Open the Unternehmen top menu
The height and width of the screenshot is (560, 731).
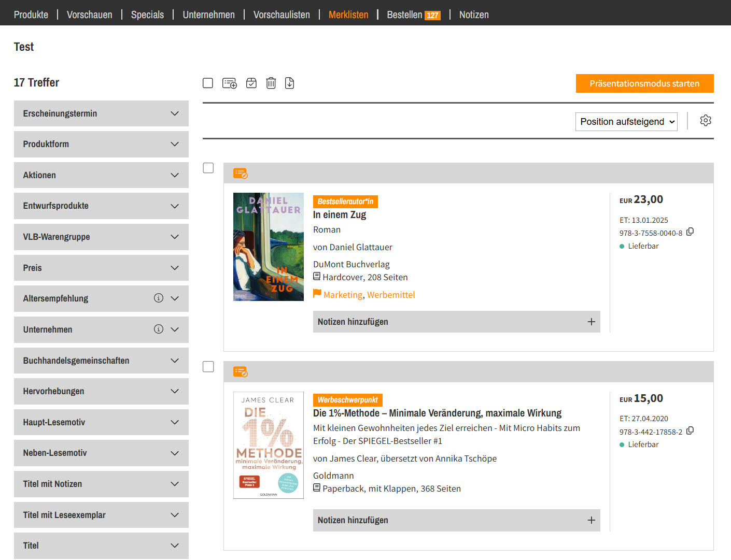click(x=208, y=15)
